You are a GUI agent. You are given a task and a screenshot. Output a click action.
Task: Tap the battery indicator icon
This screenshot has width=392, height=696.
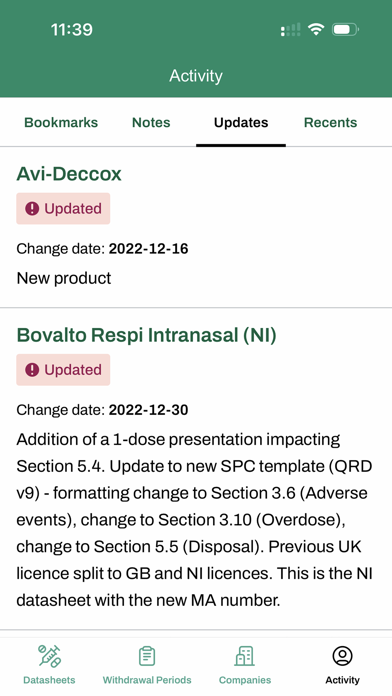coord(345,30)
